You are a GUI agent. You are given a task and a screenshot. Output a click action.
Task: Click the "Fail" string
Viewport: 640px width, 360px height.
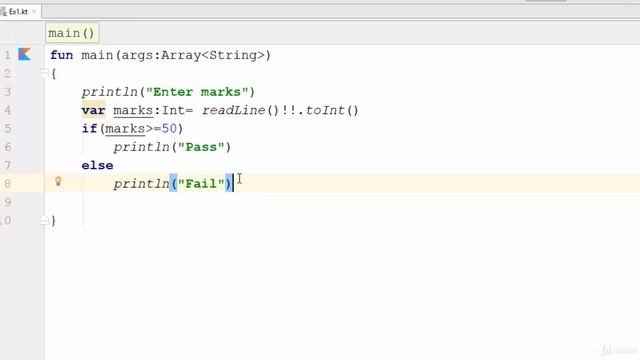(201, 184)
